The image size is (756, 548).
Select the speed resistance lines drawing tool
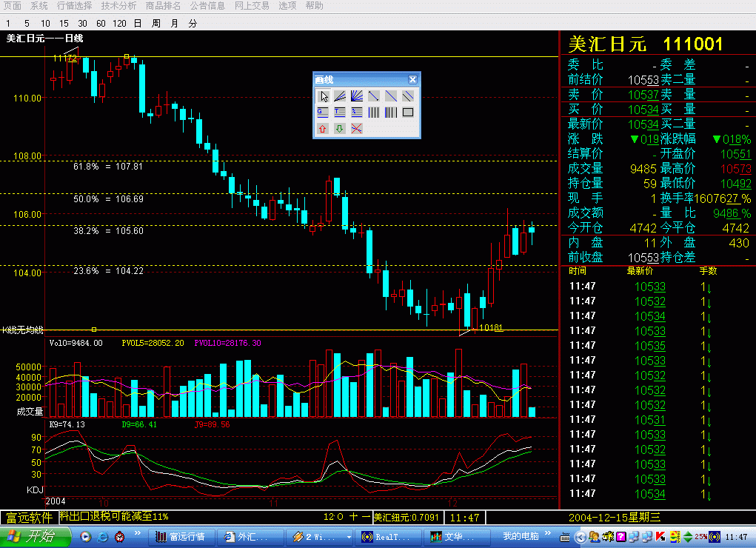pos(340,96)
